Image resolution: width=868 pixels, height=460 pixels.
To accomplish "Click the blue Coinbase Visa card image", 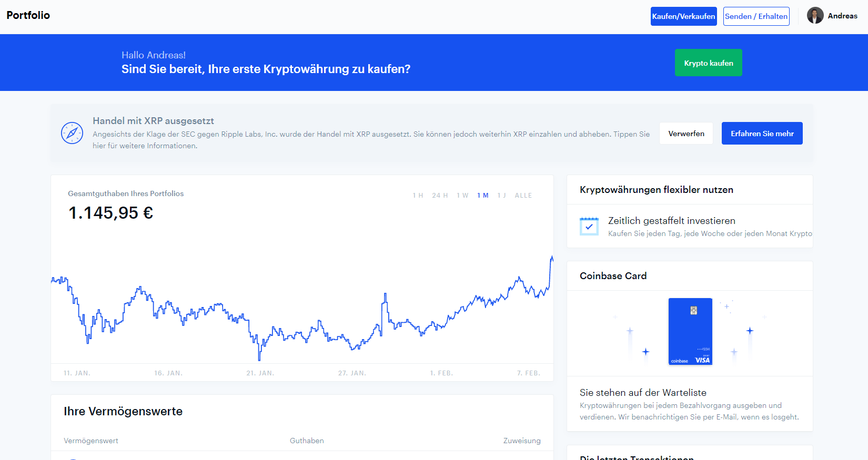I will pos(690,332).
